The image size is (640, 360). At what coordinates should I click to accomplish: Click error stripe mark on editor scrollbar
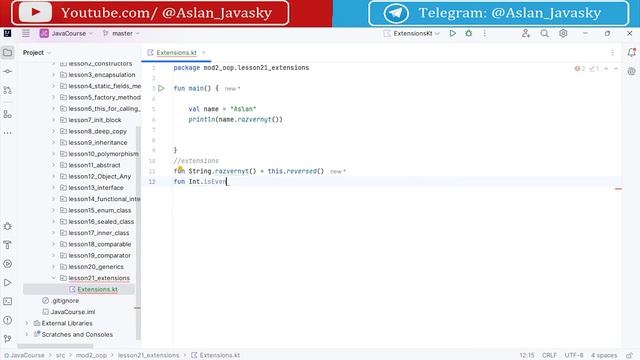(618, 189)
